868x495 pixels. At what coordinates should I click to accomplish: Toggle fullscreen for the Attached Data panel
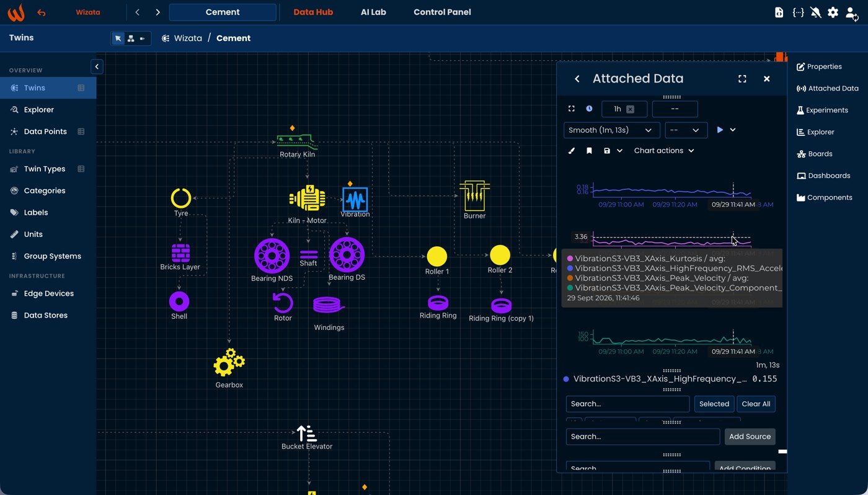coord(742,79)
